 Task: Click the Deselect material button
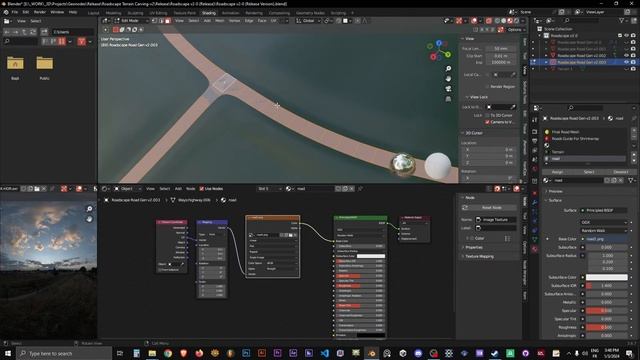pos(620,172)
